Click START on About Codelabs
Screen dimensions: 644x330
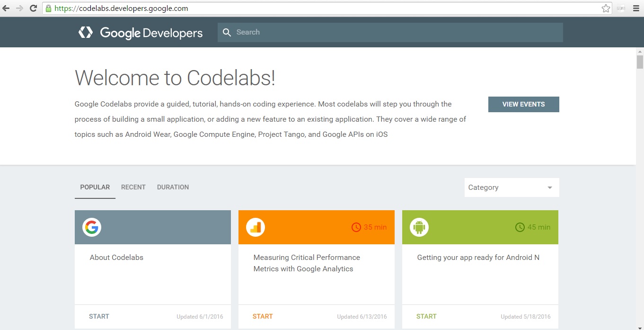[x=99, y=316]
